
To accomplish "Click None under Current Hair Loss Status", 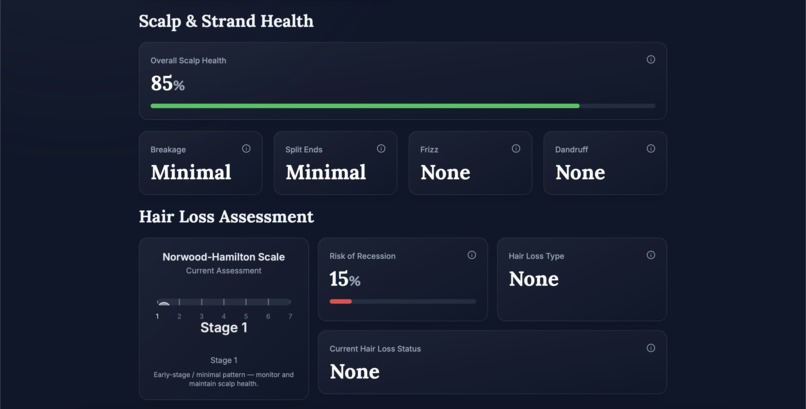I will (x=355, y=372).
